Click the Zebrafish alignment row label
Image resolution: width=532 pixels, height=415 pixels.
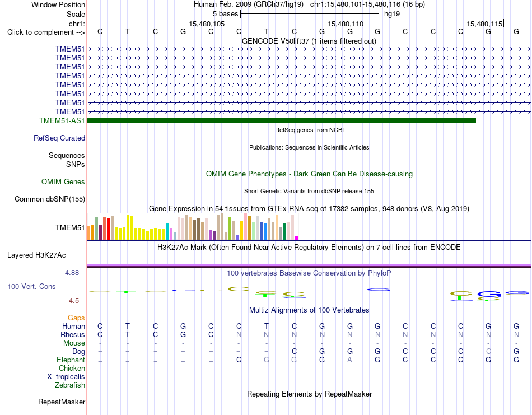point(70,385)
